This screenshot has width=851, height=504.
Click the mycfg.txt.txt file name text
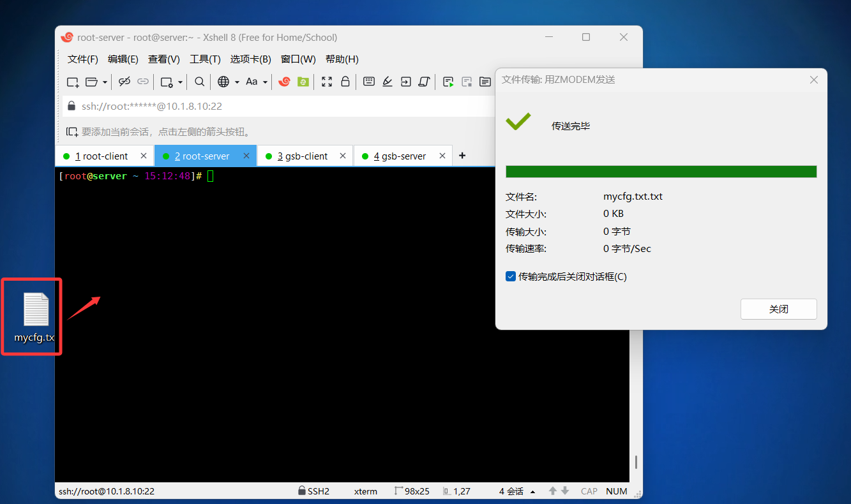tap(633, 196)
